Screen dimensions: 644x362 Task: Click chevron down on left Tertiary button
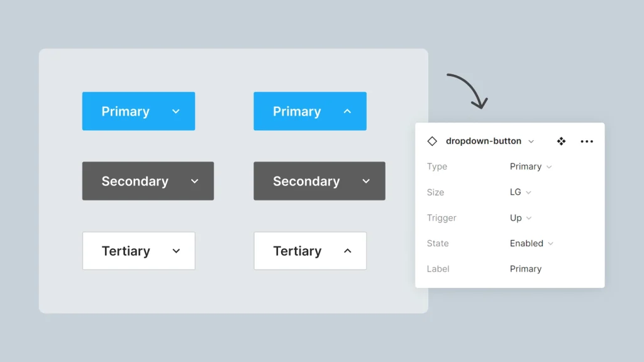(176, 251)
